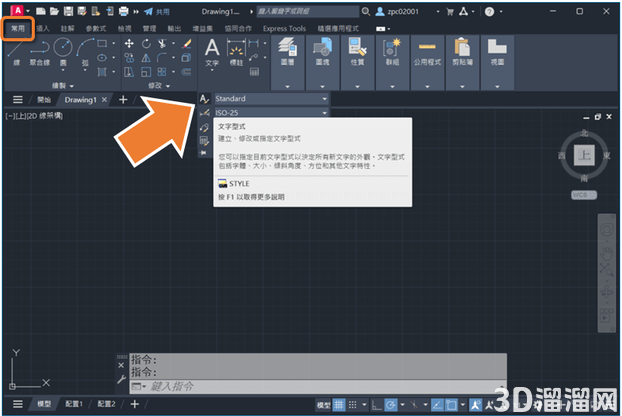Open the ISO-25 dimension style dropdown
This screenshot has height=416, width=622.
coord(271,113)
